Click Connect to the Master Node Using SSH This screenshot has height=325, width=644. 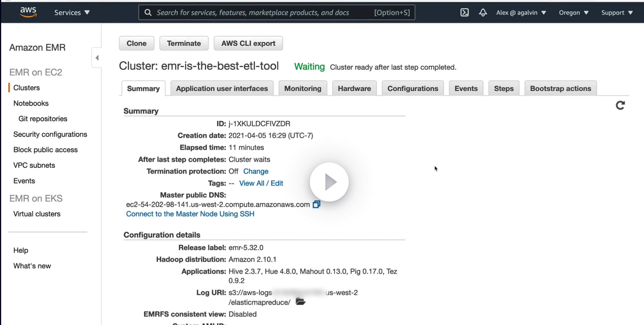pyautogui.click(x=190, y=214)
